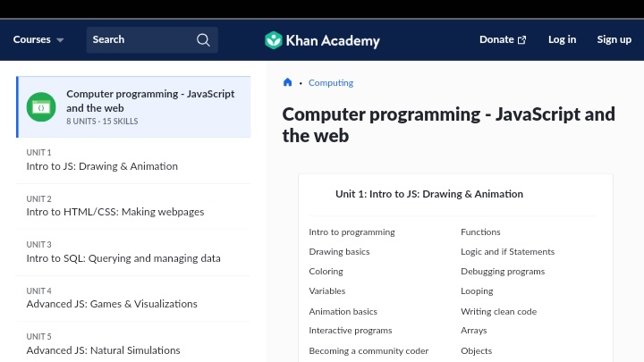Open Unit 5 Natural Simulations

103,350
